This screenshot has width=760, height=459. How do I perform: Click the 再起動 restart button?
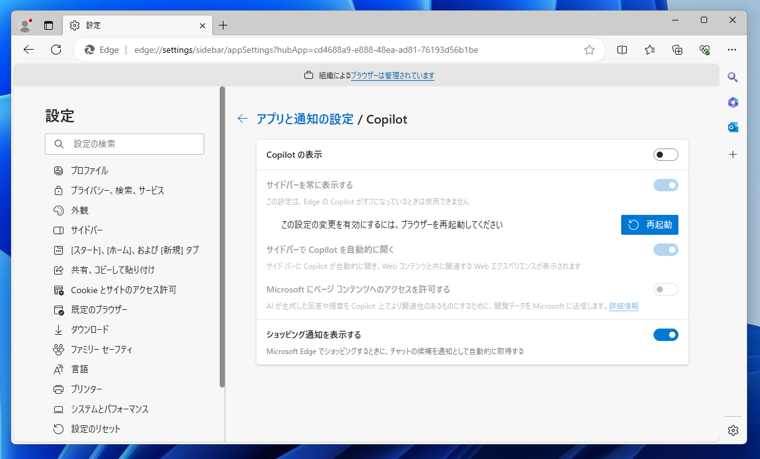(x=649, y=224)
